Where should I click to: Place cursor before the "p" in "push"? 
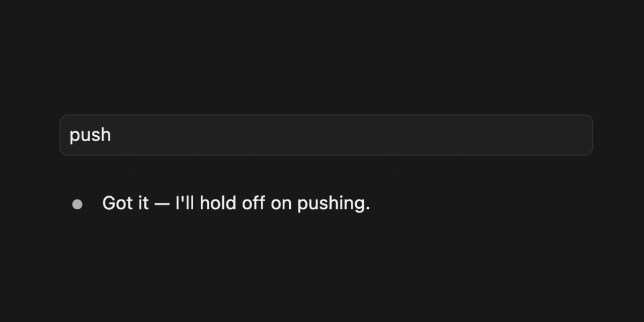click(70, 135)
